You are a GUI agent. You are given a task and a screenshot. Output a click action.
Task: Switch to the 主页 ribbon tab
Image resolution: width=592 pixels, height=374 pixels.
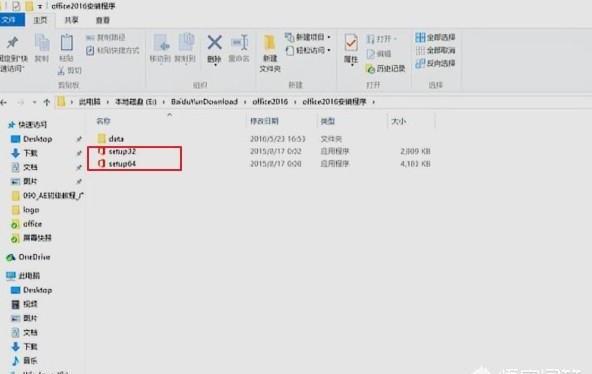pyautogui.click(x=40, y=20)
